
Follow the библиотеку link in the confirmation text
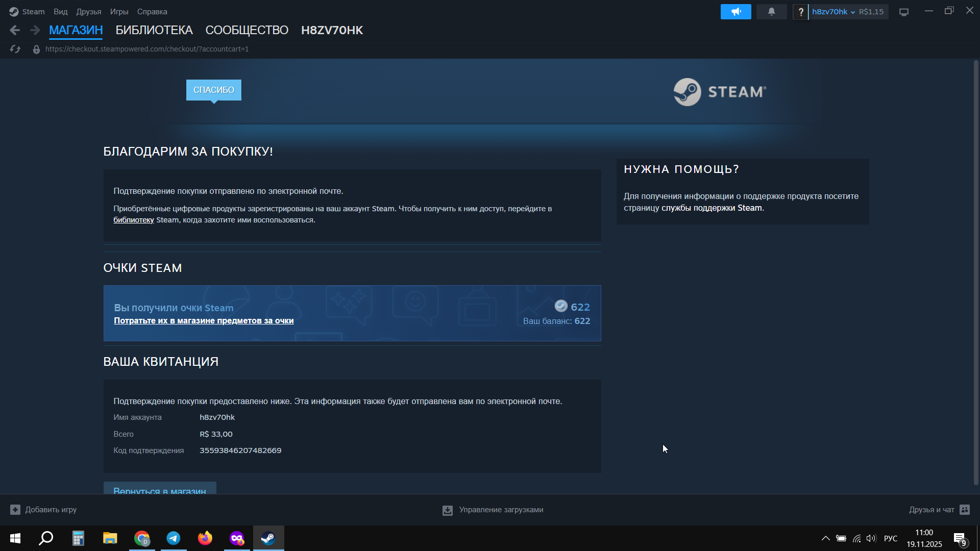tap(133, 220)
